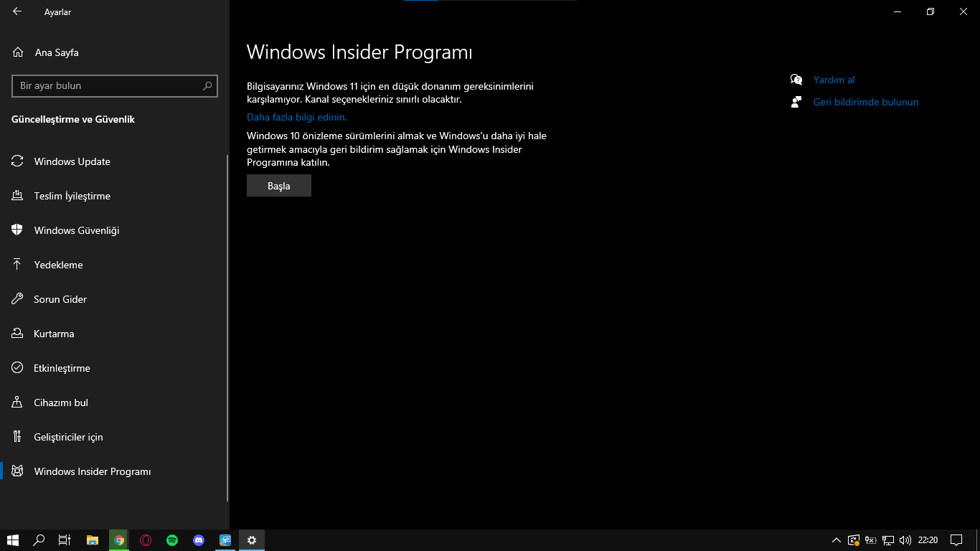Go to the Yedekleme backup page
The image size is (980, 551).
pos(115,265)
